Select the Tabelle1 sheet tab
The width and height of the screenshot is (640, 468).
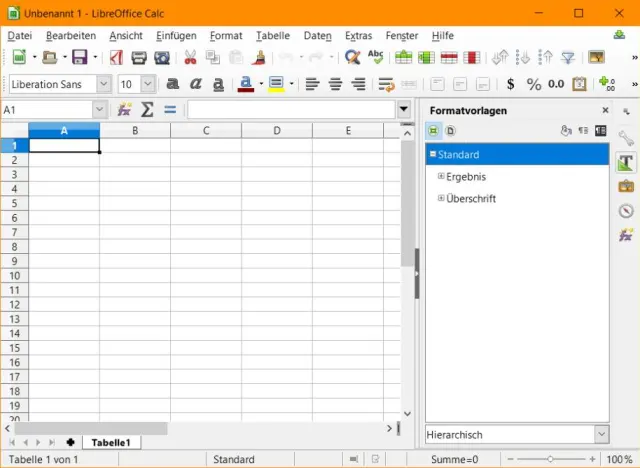point(111,442)
